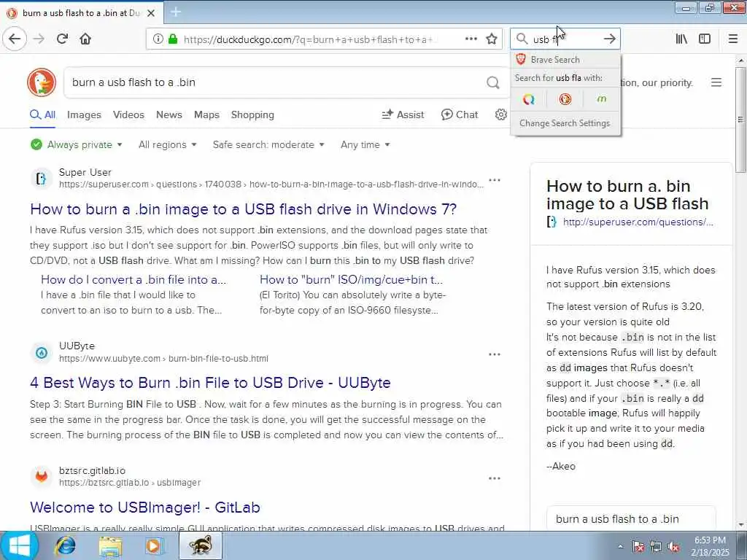
Task: Open Change Search Settings
Action: [x=565, y=122]
